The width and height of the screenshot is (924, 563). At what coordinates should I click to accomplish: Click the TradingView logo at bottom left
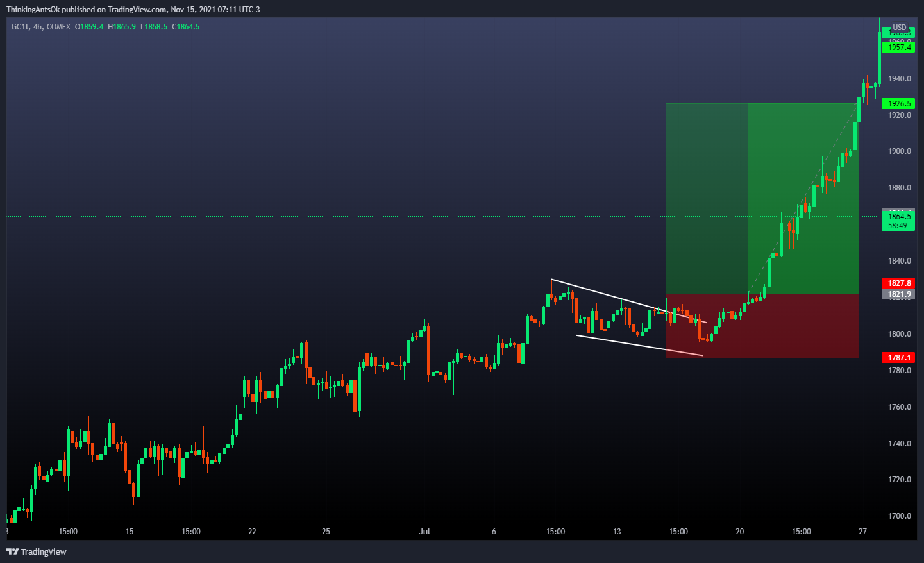point(37,551)
